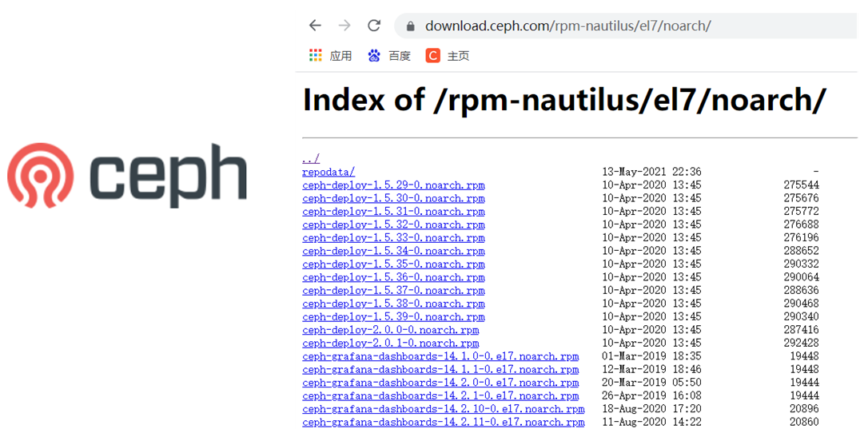Click the date '11-Aug-2020 14:22'

(651, 423)
